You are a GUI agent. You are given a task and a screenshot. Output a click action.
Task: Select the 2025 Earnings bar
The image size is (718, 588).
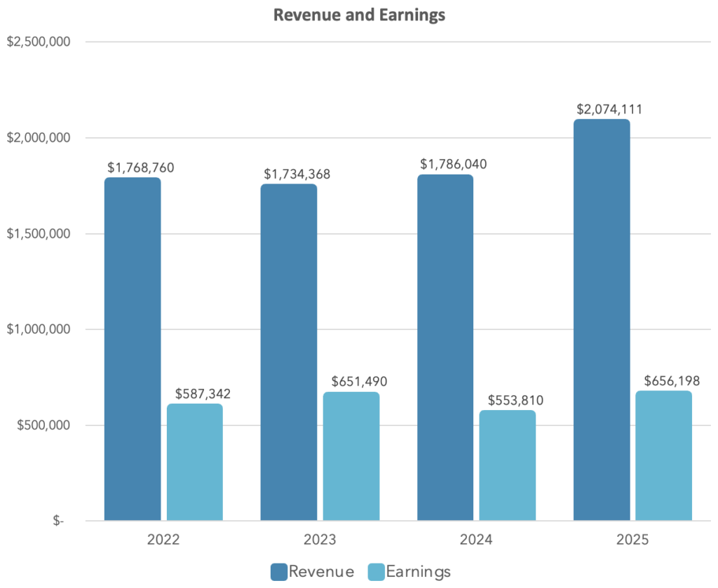(x=664, y=456)
